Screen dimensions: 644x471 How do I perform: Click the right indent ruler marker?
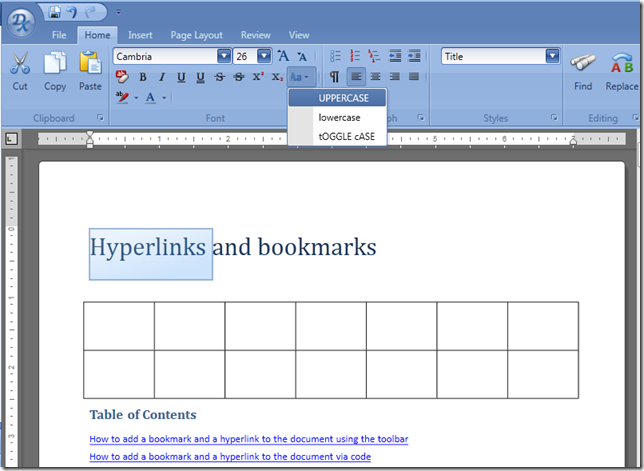pos(573,141)
